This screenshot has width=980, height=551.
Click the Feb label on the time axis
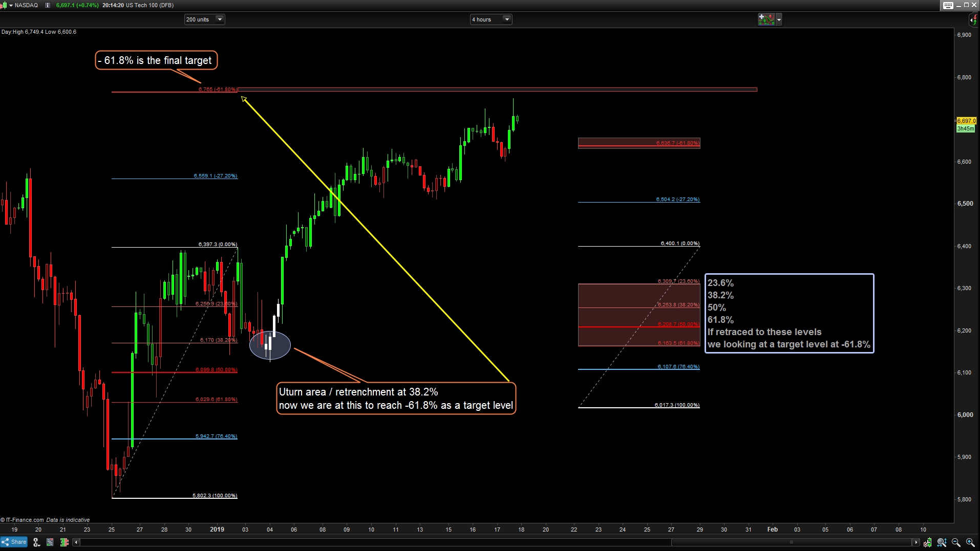click(x=773, y=530)
